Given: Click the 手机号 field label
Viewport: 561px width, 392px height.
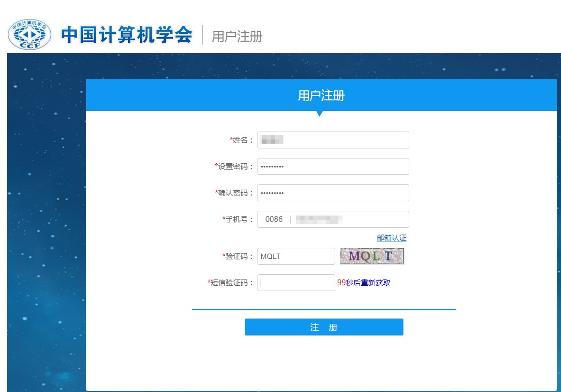Looking at the screenshot, I should (238, 219).
